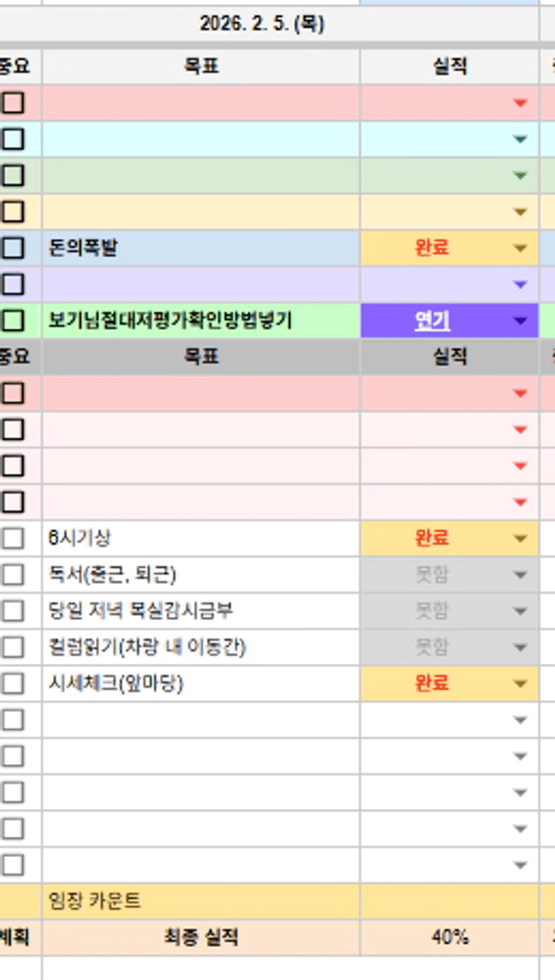Select the 당일 저녁 목실감시금부 goal cell

coord(201,611)
